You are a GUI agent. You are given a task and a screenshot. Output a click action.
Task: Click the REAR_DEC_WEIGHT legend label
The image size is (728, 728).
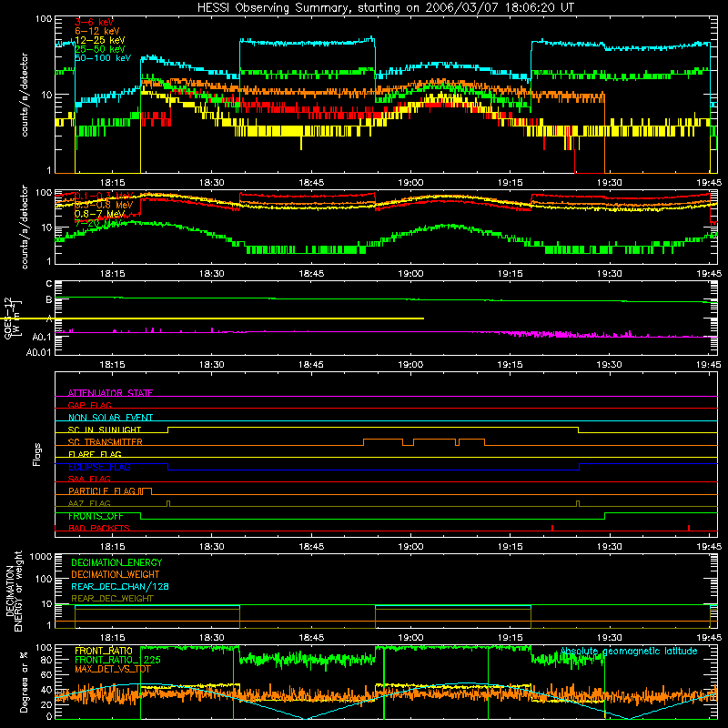(112, 599)
